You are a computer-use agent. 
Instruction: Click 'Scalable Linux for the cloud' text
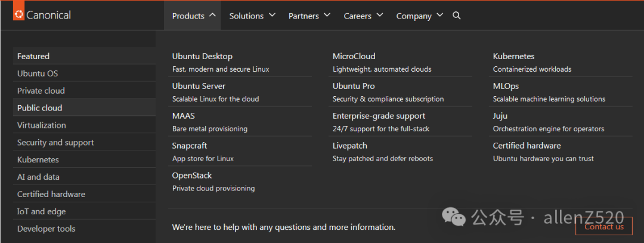pos(216,99)
